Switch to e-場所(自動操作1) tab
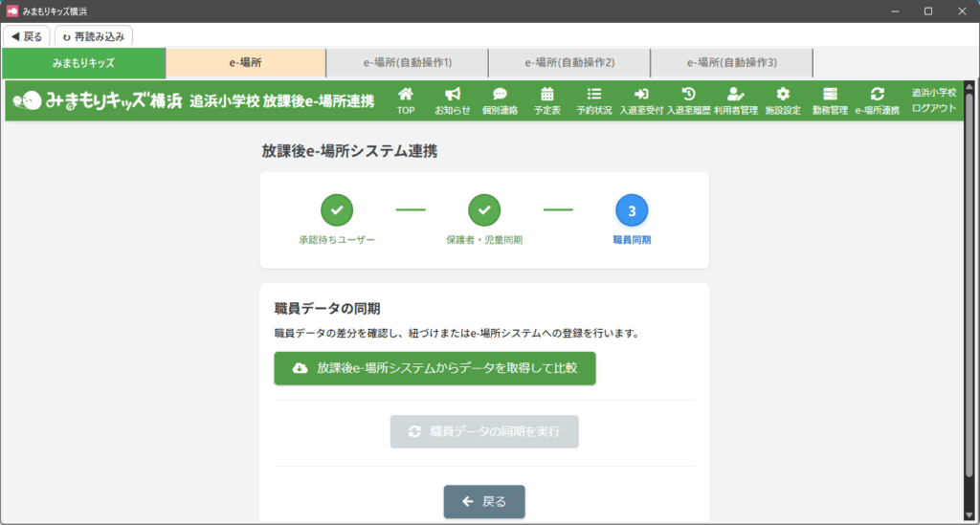 click(x=407, y=63)
